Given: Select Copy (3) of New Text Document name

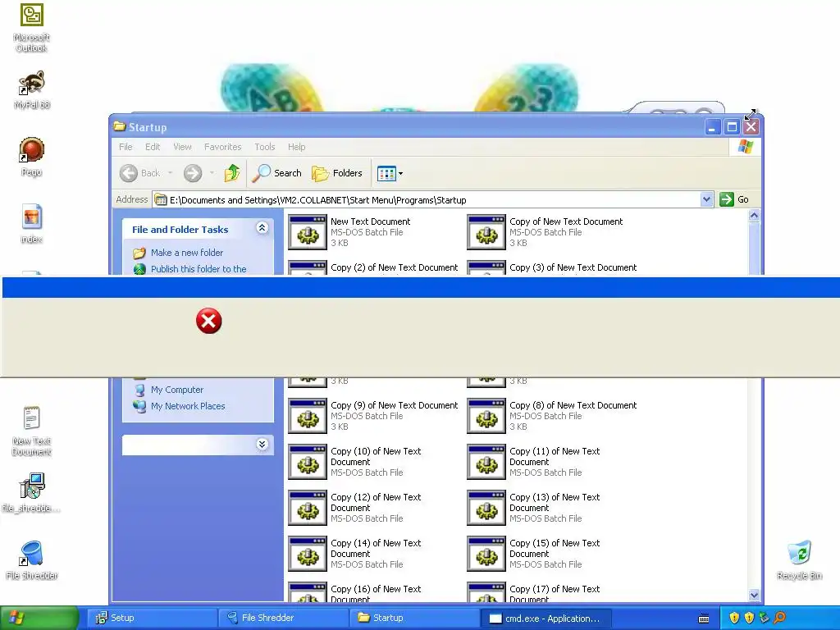Looking at the screenshot, I should pyautogui.click(x=573, y=267).
